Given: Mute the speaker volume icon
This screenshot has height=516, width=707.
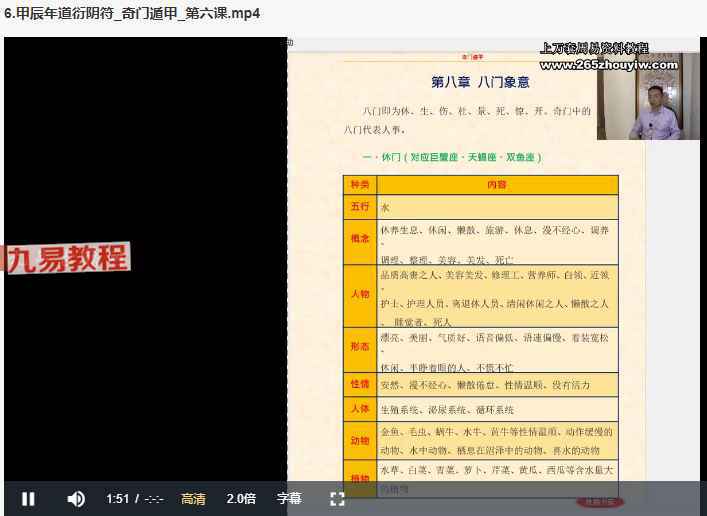Looking at the screenshot, I should click(76, 498).
